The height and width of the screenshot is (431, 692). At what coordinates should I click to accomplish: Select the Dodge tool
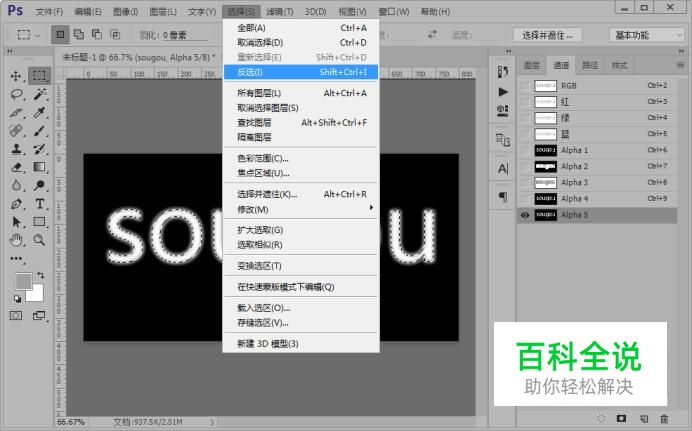39,185
